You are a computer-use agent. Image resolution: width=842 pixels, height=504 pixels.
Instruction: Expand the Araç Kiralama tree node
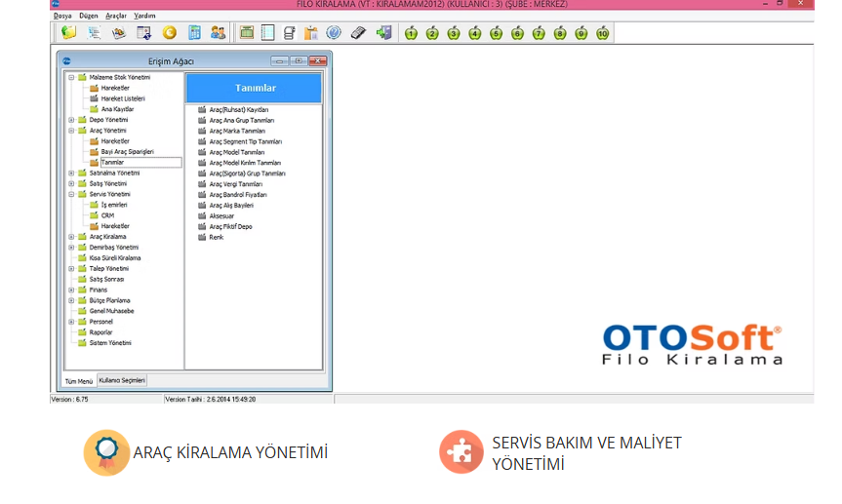click(x=71, y=236)
